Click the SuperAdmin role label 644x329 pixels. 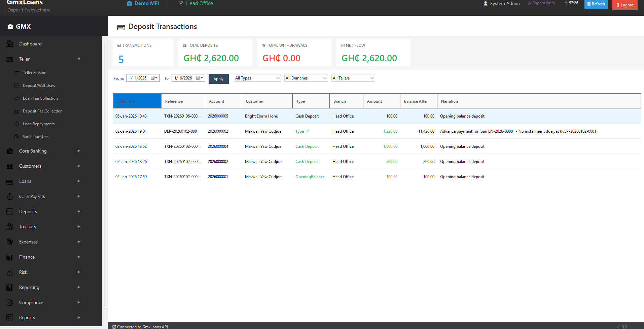541,3
